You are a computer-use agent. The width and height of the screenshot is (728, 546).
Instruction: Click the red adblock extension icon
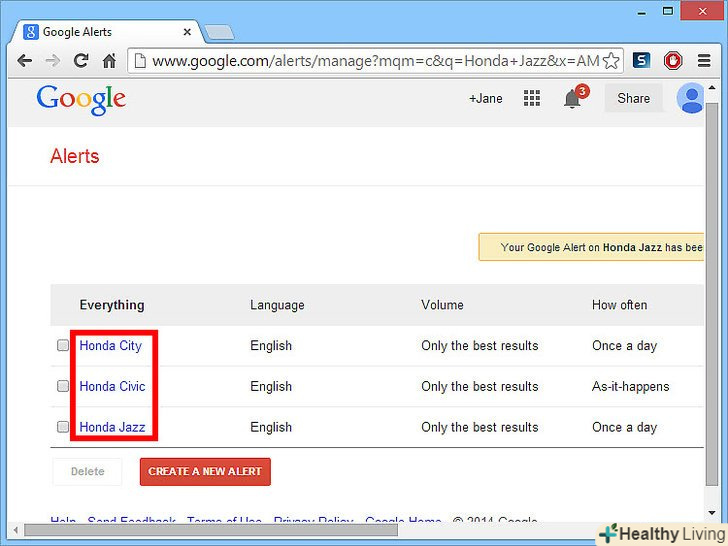(673, 60)
